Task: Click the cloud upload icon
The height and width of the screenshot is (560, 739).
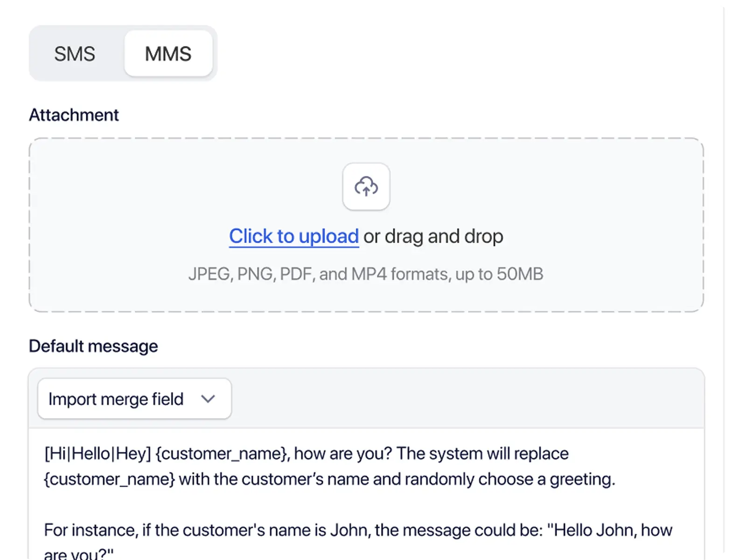Action: [366, 187]
